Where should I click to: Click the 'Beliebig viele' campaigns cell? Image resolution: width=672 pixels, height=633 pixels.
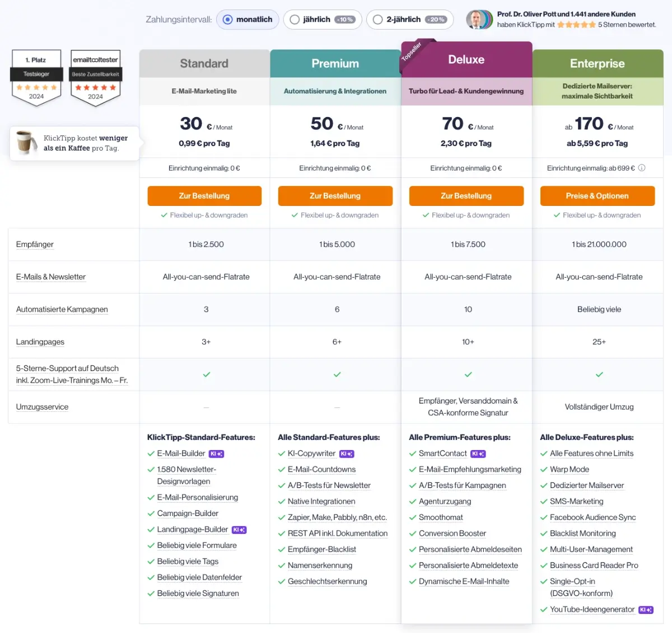[x=599, y=310]
